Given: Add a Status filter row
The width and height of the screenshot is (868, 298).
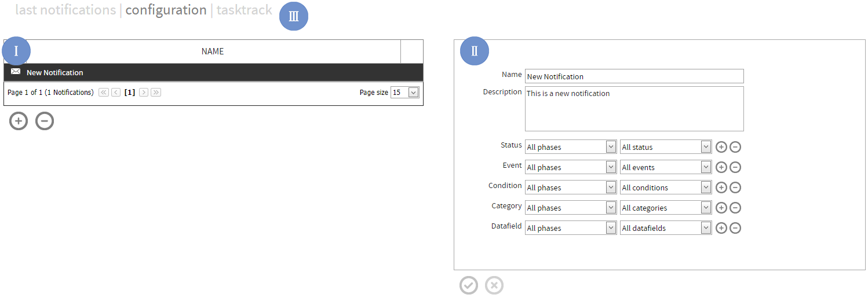Looking at the screenshot, I should tap(721, 147).
